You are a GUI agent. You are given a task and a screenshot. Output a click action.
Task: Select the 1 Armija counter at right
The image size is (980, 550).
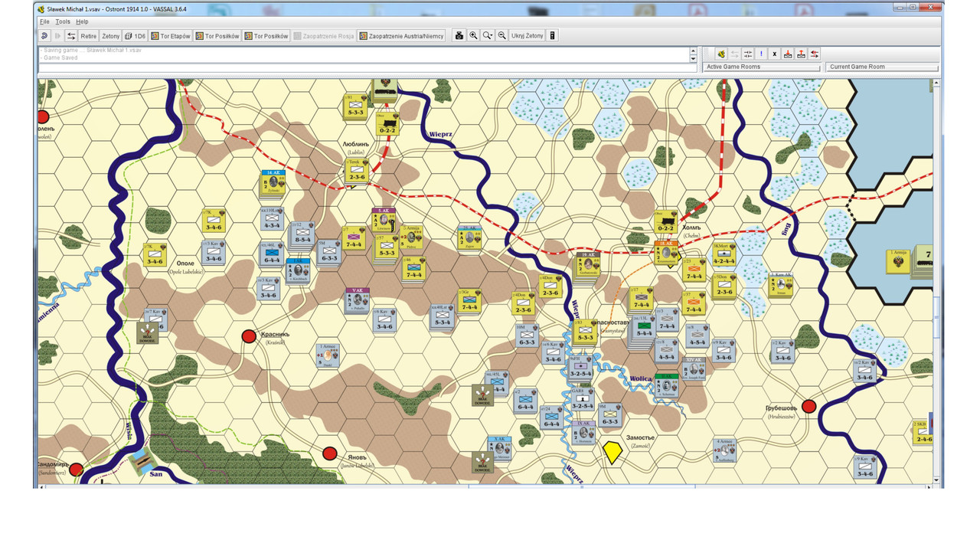897,261
